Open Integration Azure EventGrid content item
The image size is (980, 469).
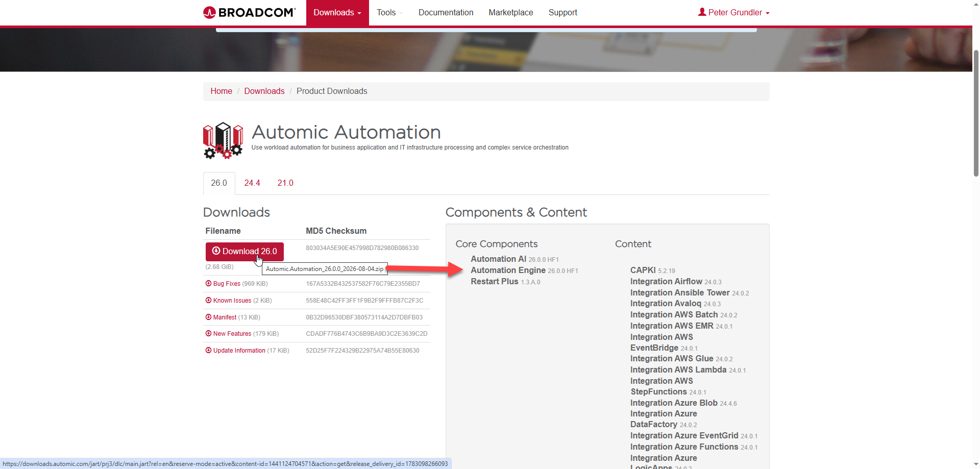click(684, 436)
